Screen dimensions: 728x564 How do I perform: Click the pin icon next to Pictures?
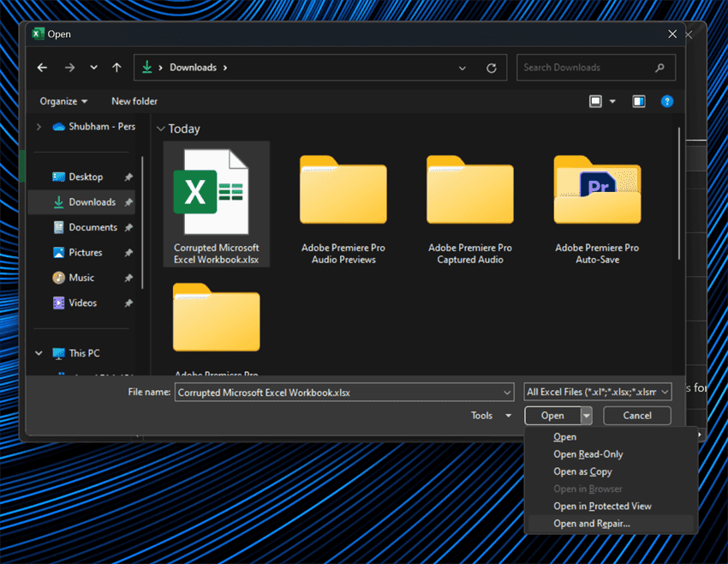click(128, 252)
